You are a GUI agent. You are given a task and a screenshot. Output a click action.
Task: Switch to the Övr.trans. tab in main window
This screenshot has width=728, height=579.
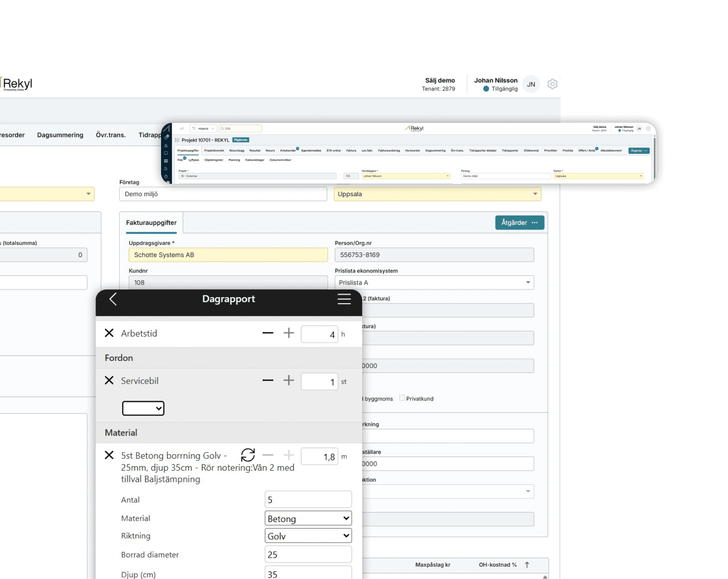click(111, 135)
